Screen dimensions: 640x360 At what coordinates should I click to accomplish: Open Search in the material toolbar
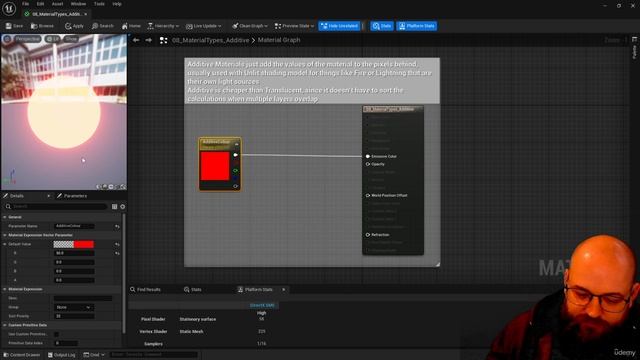103,26
